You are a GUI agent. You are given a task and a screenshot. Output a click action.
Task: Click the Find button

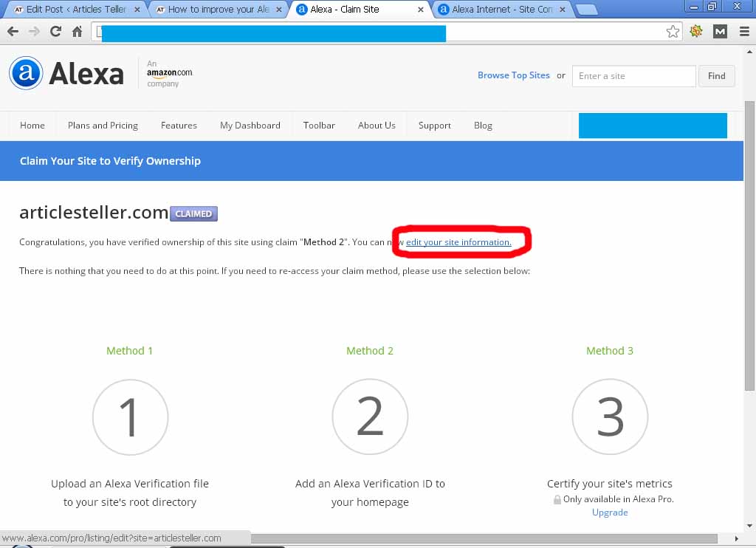tap(716, 76)
